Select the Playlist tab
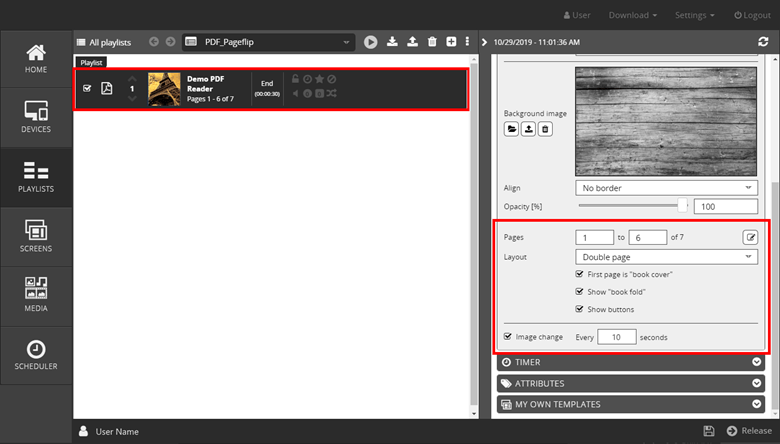This screenshot has width=780, height=444. click(91, 63)
